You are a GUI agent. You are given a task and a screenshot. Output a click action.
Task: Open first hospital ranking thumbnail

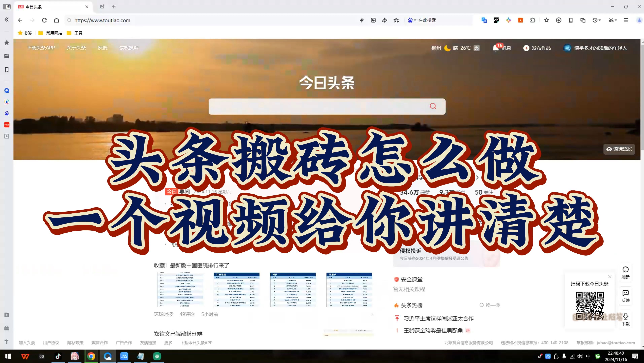181,290
